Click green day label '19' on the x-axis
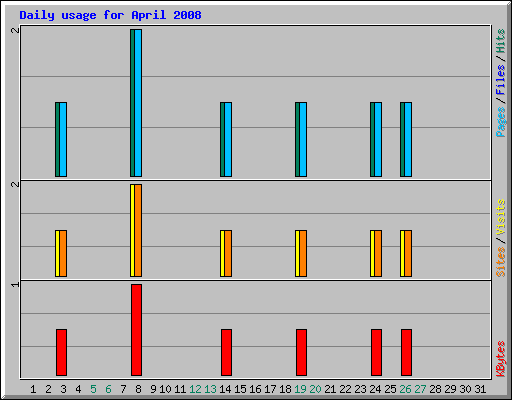 (300, 389)
